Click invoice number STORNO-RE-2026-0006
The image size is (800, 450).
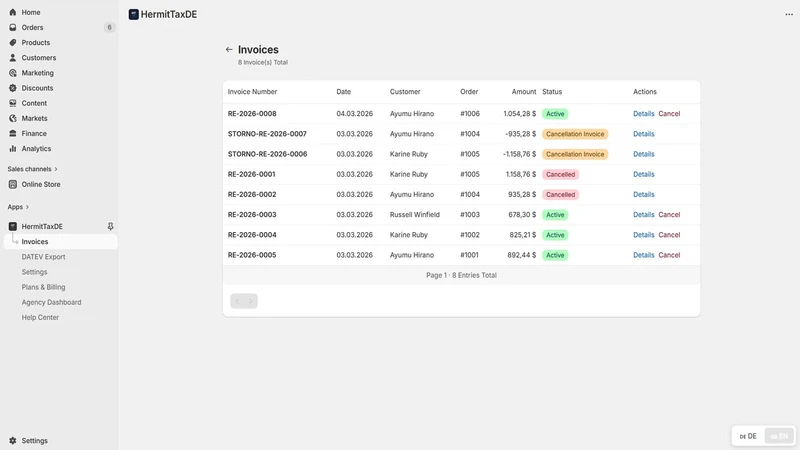coord(267,154)
